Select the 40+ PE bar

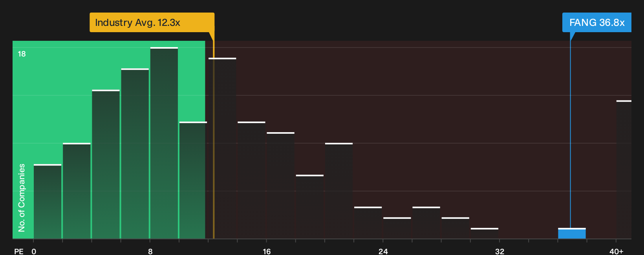pyautogui.click(x=624, y=169)
